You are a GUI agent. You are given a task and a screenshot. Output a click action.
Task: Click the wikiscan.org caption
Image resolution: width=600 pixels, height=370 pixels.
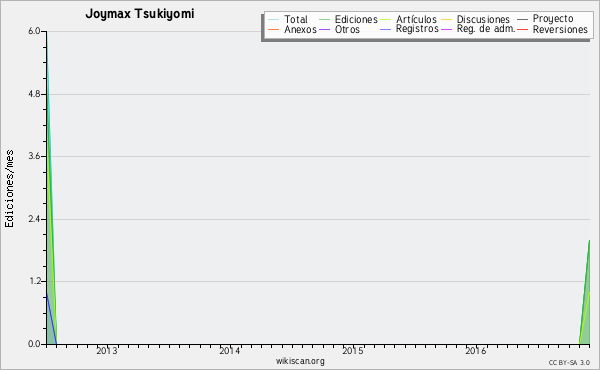300,361
